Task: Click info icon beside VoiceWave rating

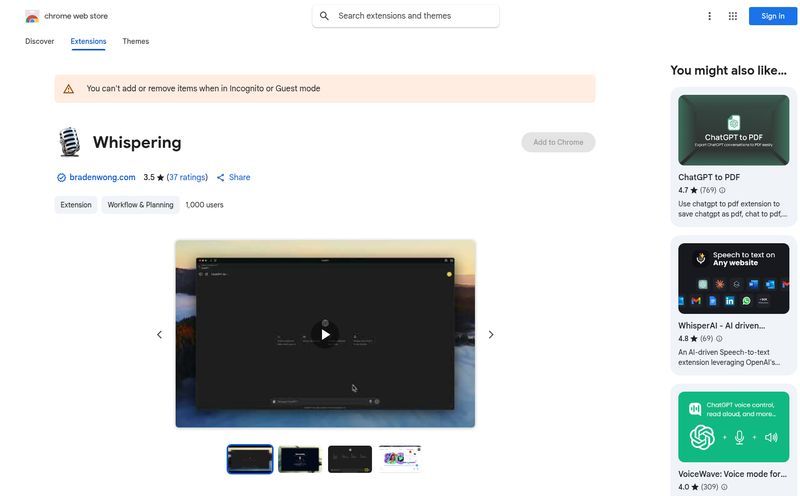Action: click(724, 487)
